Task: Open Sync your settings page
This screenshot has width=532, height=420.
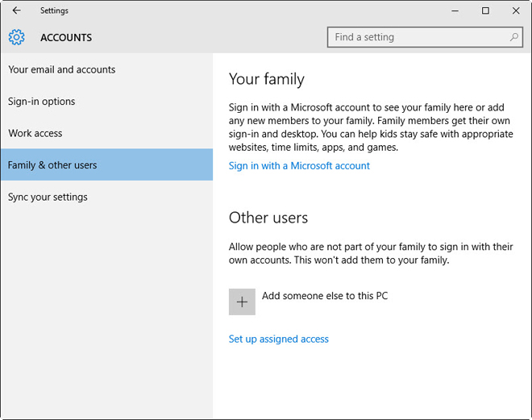Action: pos(48,197)
